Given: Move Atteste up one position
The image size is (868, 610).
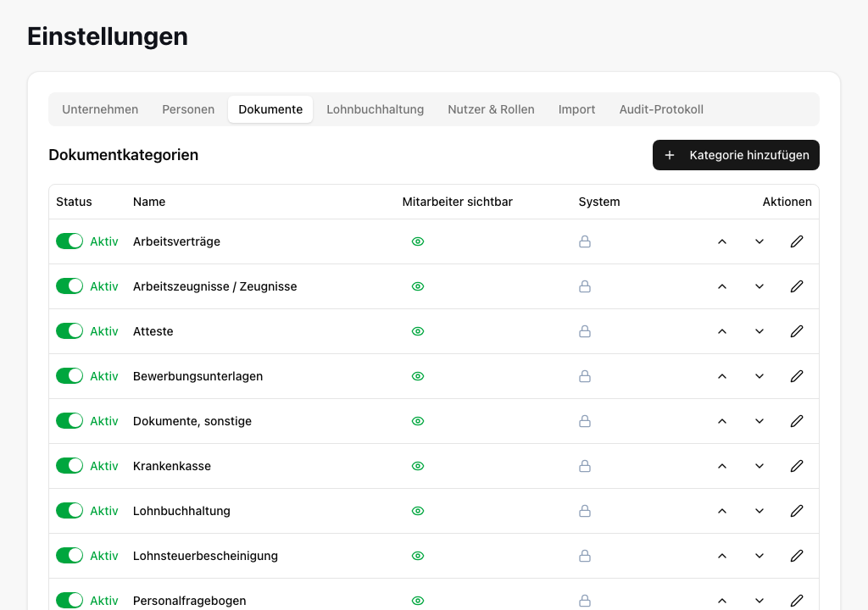Looking at the screenshot, I should click(722, 331).
